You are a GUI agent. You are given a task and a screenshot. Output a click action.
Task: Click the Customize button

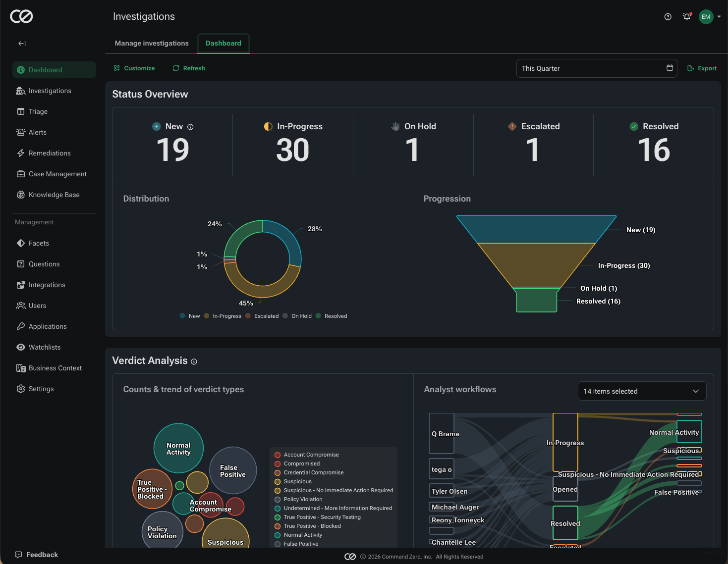134,68
